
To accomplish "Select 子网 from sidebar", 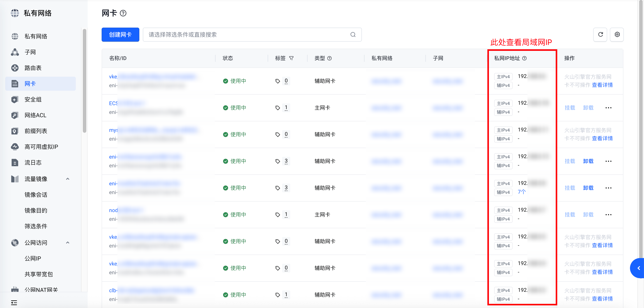I will (x=30, y=52).
